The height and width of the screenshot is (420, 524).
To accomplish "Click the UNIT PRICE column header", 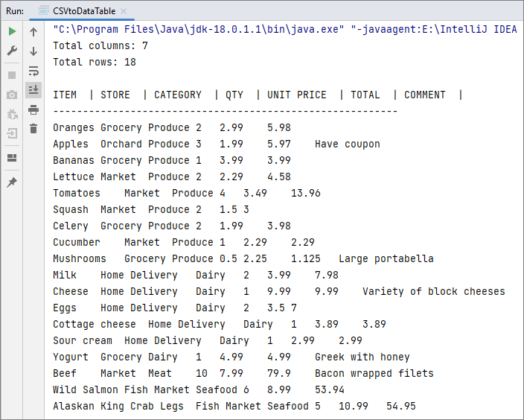I will (297, 95).
